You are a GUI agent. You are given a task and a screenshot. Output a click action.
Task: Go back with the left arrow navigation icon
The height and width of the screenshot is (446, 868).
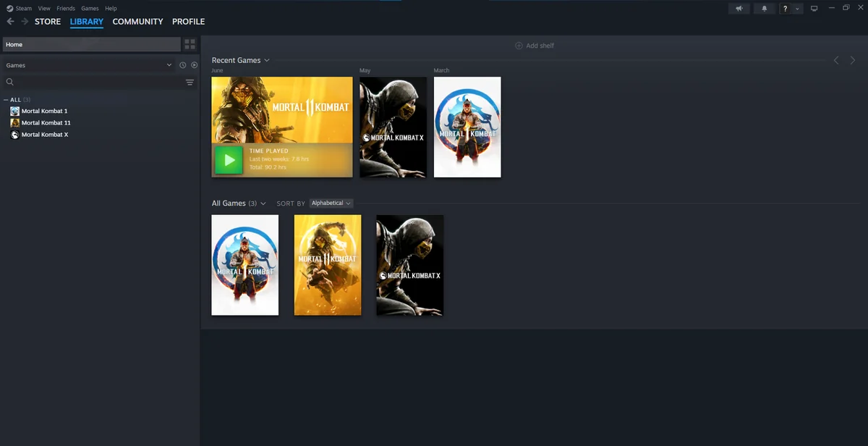point(10,22)
